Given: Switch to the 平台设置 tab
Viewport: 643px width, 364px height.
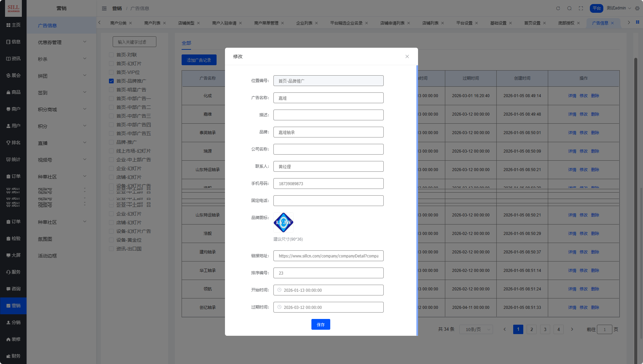Looking at the screenshot, I should click(x=464, y=23).
